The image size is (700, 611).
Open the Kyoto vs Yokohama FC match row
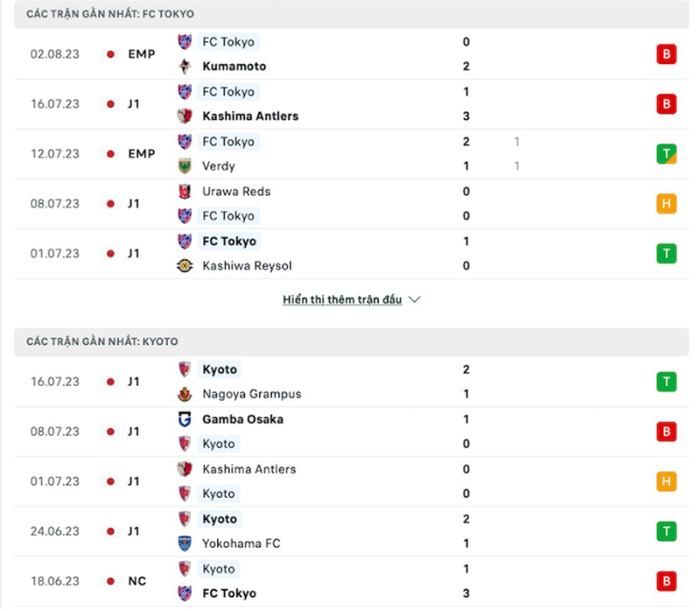click(350, 531)
